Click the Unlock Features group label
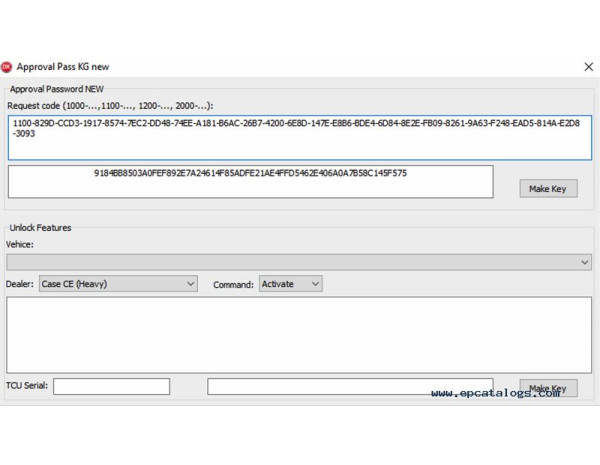This screenshot has width=600, height=465. (x=40, y=228)
